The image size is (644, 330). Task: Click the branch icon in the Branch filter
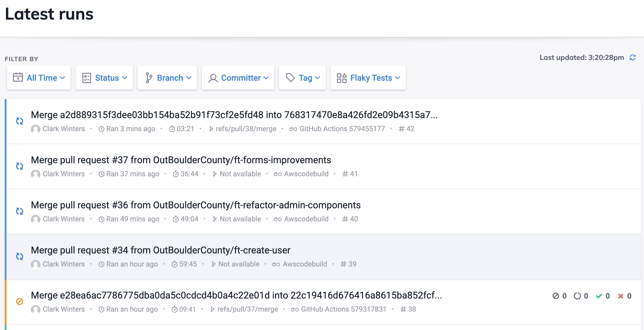pos(149,77)
